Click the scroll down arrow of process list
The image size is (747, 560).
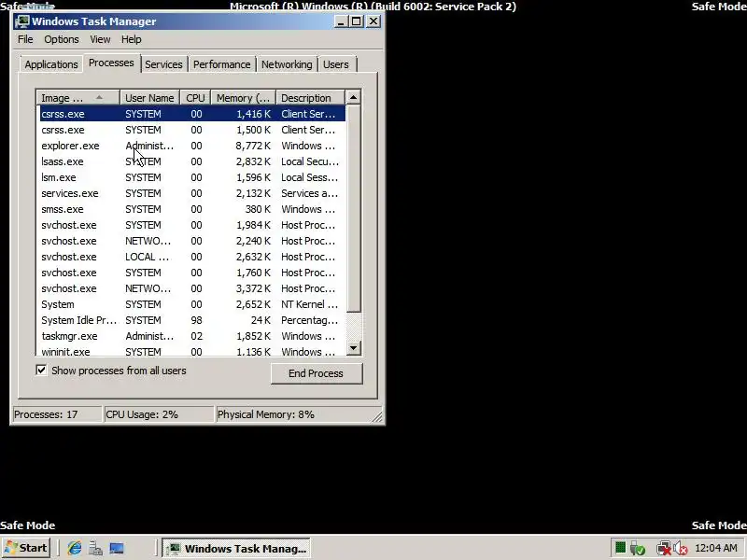pyautogui.click(x=353, y=348)
